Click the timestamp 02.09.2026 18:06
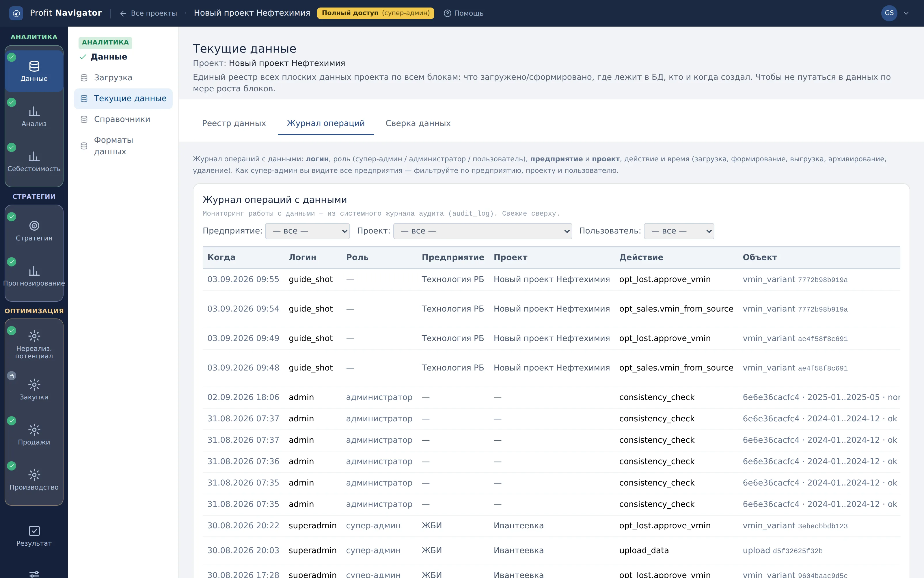This screenshot has width=924, height=578. pos(243,397)
